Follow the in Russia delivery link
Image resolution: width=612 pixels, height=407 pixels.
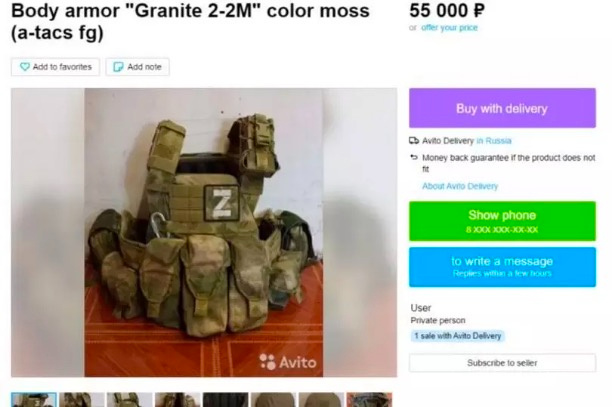494,140
